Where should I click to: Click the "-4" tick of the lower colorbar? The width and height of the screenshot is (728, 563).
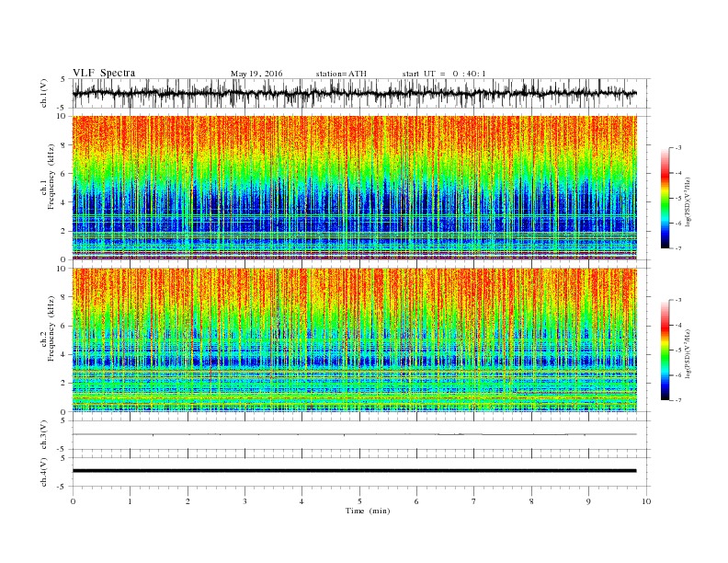click(x=678, y=325)
